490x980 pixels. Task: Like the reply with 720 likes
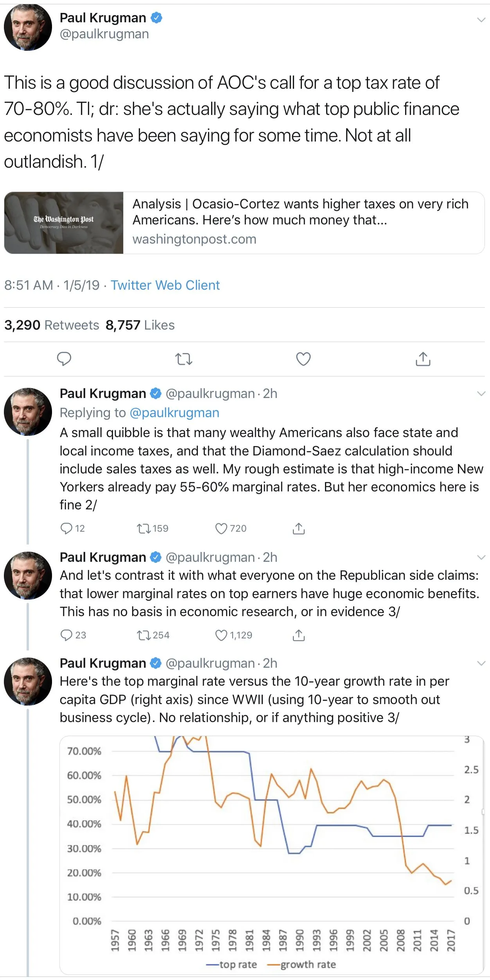pyautogui.click(x=221, y=529)
